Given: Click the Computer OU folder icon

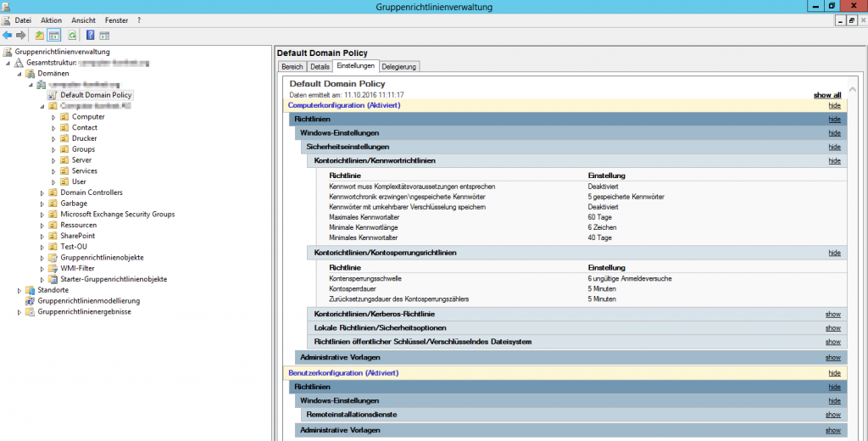Looking at the screenshot, I should [x=64, y=117].
